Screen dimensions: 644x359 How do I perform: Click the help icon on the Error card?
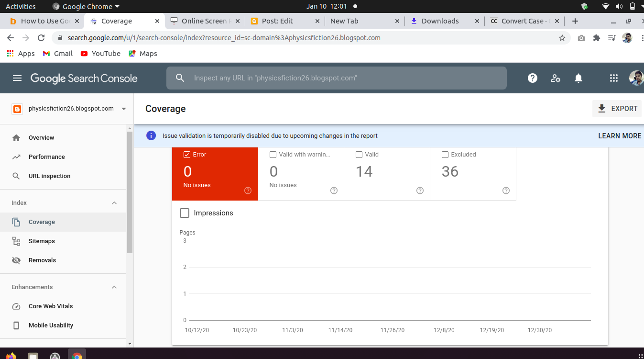click(248, 191)
